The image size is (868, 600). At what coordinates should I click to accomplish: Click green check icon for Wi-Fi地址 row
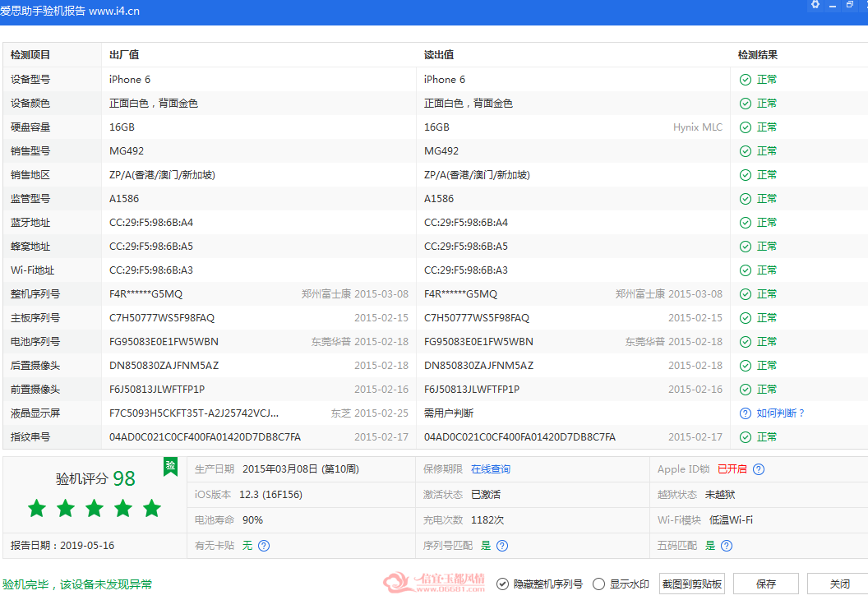click(745, 270)
